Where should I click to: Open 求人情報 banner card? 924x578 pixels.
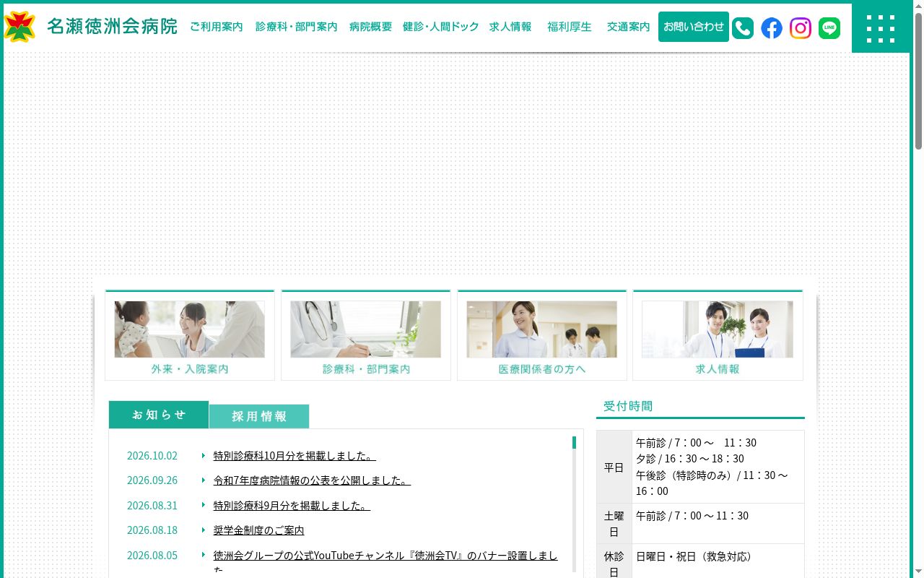coord(718,335)
